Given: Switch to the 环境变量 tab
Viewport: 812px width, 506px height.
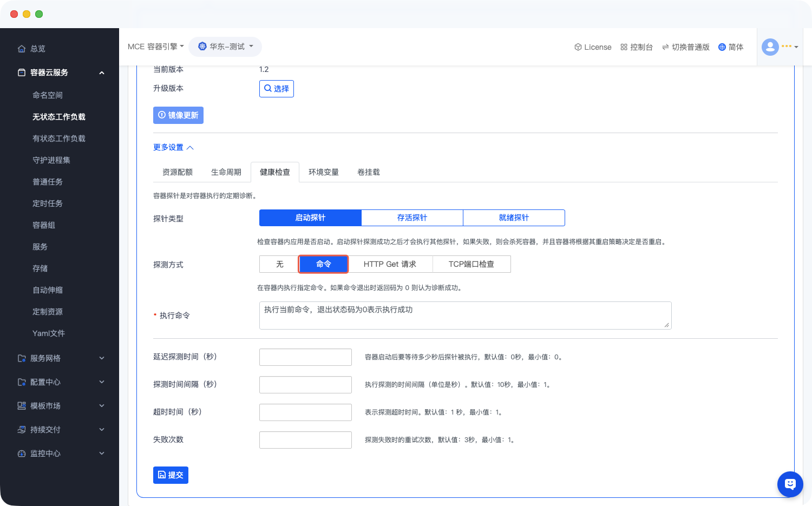Looking at the screenshot, I should (x=323, y=172).
